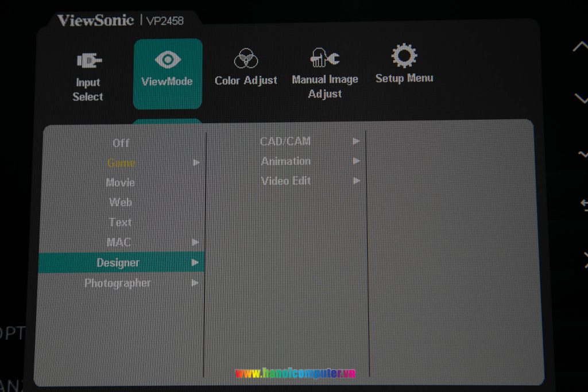Screen dimensions: 588x392
Task: Choose the Animation designer preset
Action: pos(286,161)
